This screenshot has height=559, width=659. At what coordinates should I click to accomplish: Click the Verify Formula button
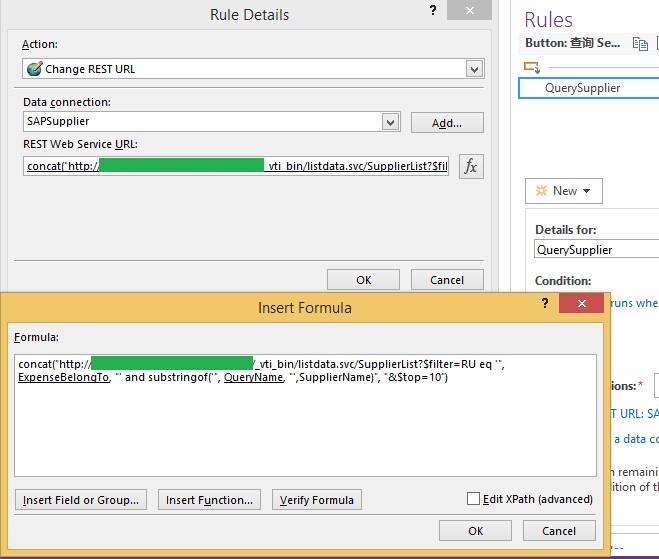point(316,500)
